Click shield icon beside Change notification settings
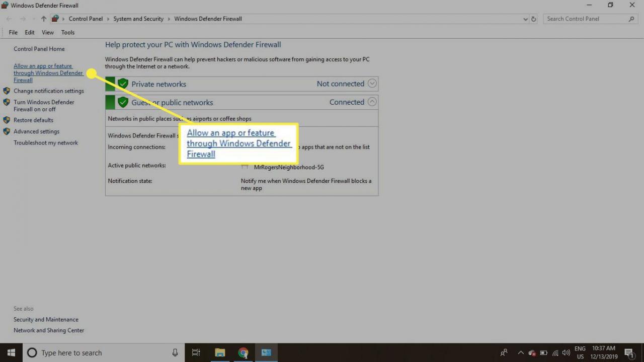 point(7,91)
